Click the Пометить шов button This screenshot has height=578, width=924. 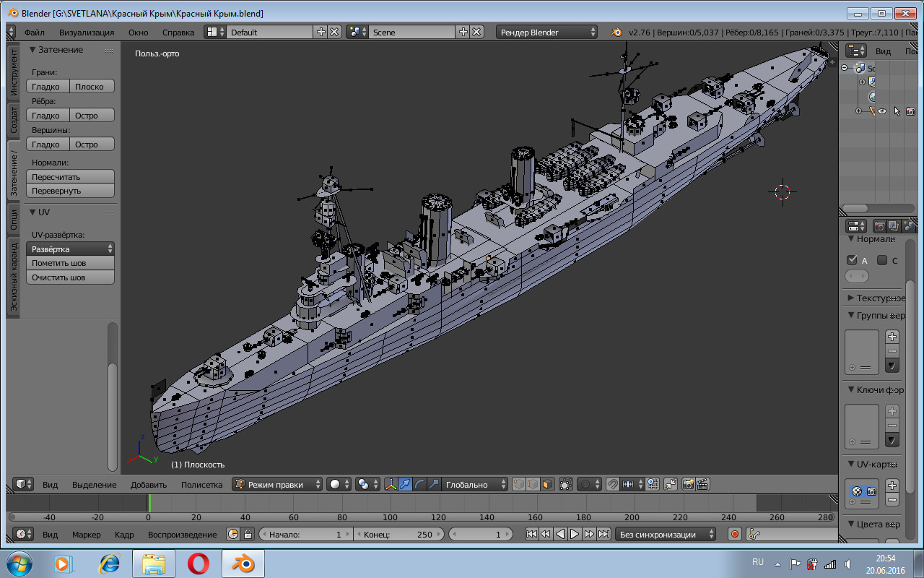tap(71, 263)
